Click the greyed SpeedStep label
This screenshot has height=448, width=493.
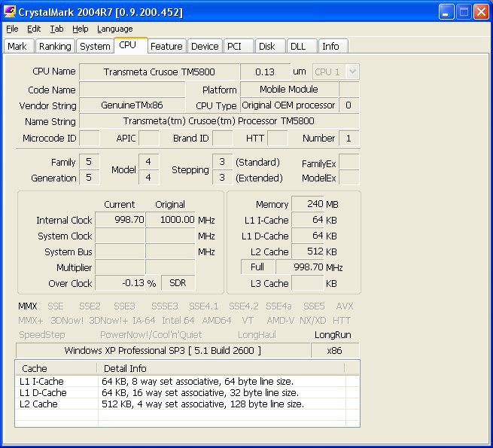pyautogui.click(x=42, y=335)
